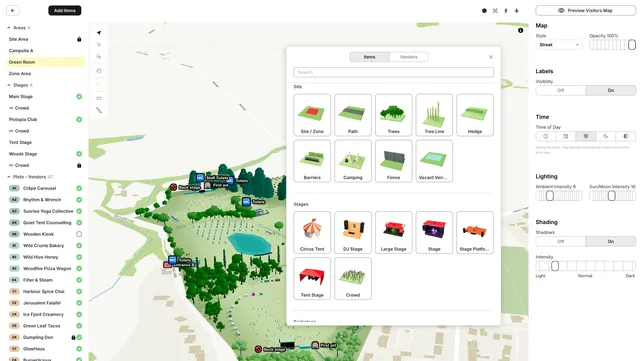
Task: Close the items dialog
Action: click(491, 57)
